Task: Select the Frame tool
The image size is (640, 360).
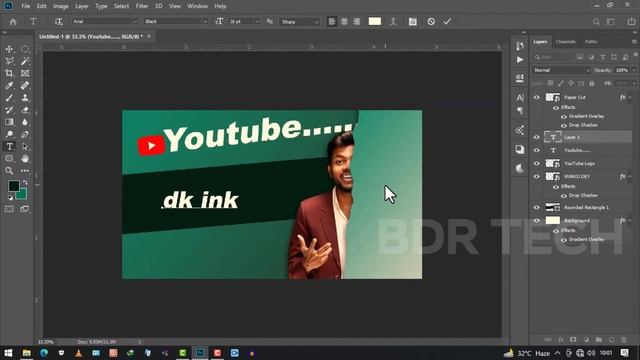Action: pos(25,73)
